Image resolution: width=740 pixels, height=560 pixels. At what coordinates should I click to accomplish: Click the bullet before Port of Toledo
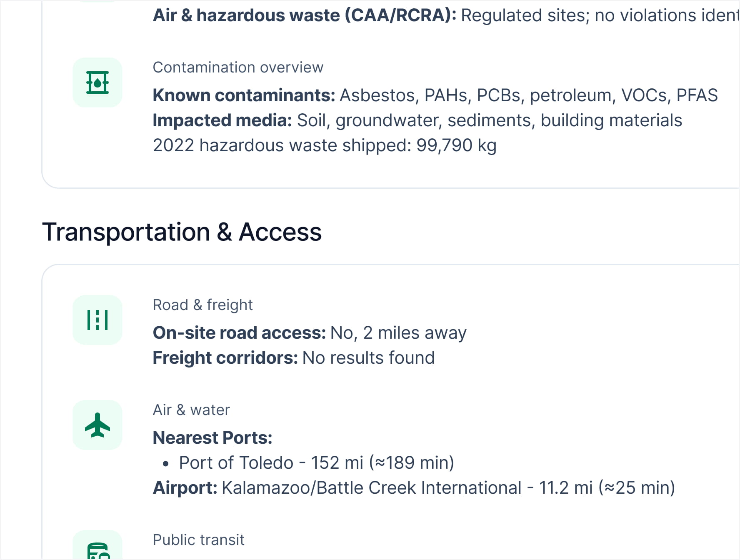pyautogui.click(x=166, y=463)
